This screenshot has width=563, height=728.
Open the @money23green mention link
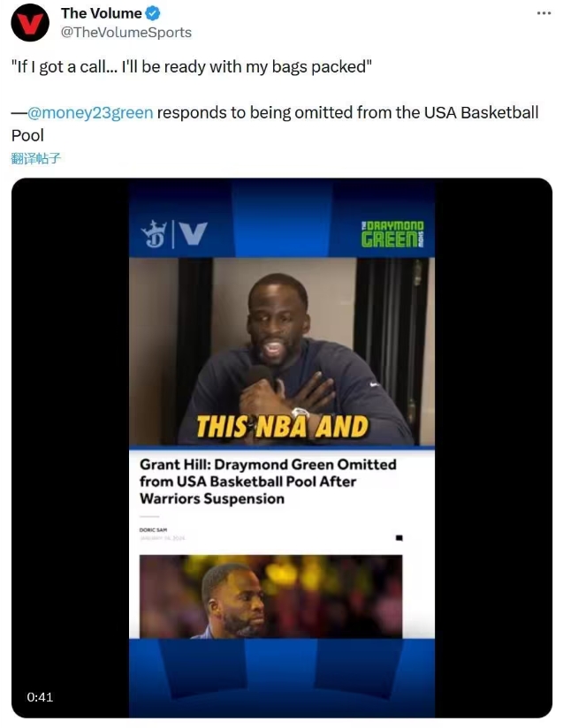click(90, 113)
